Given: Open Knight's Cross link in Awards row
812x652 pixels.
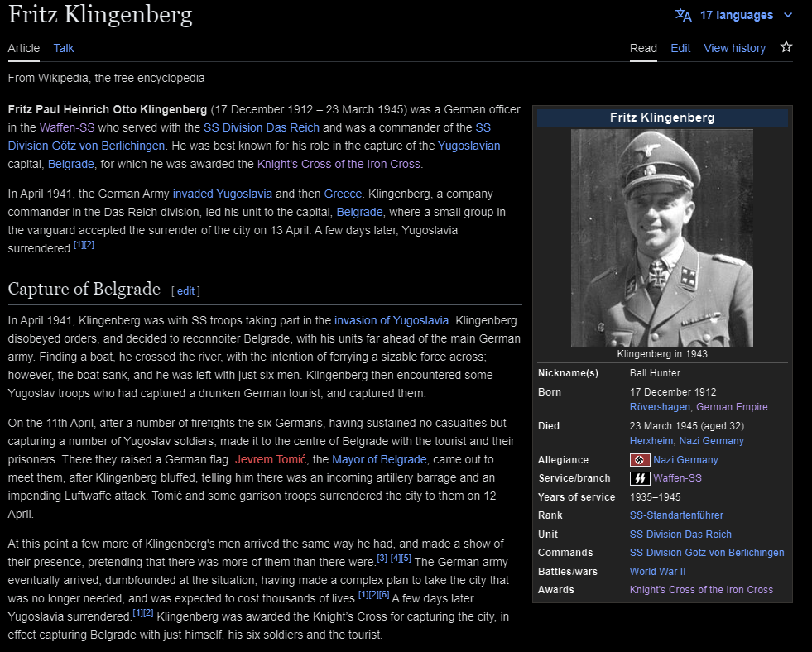Looking at the screenshot, I should 701,590.
